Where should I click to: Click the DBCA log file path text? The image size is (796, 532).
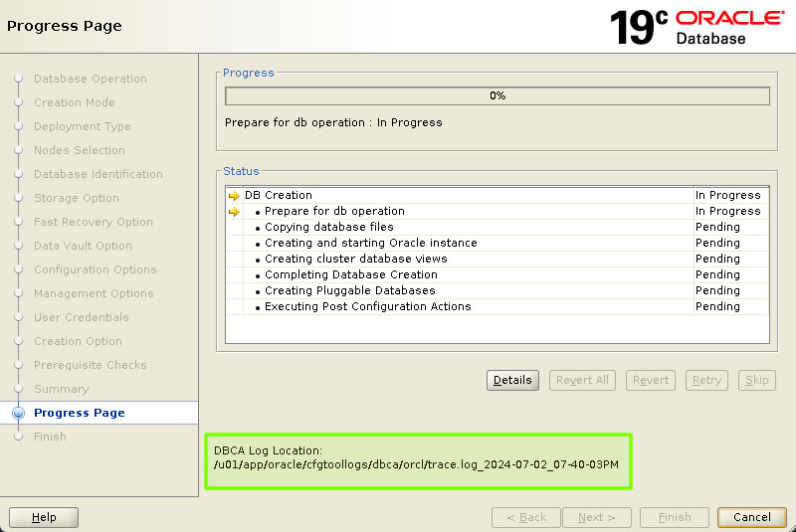[416, 464]
